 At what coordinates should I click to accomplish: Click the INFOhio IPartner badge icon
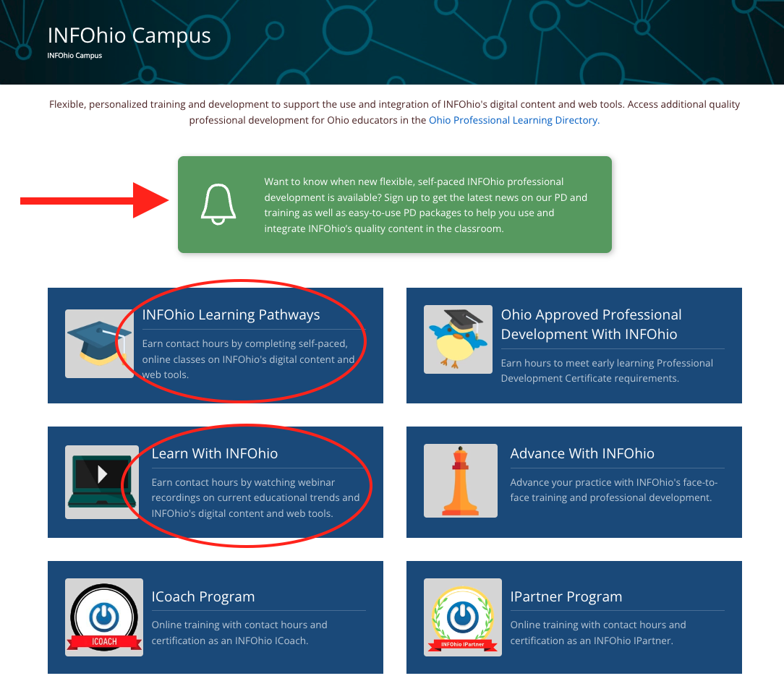462,617
